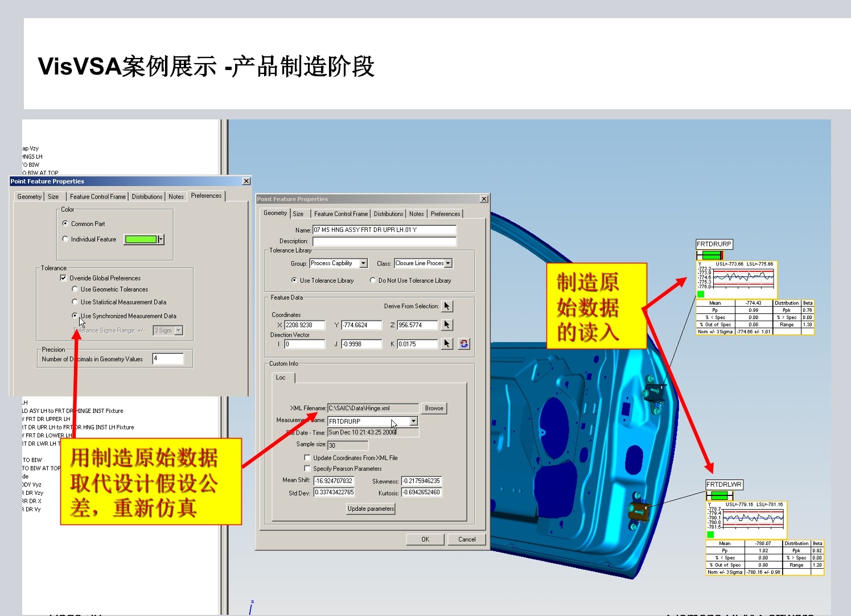Click the red-blue flip direction vector icon
The height and width of the screenshot is (616, 851).
464,344
